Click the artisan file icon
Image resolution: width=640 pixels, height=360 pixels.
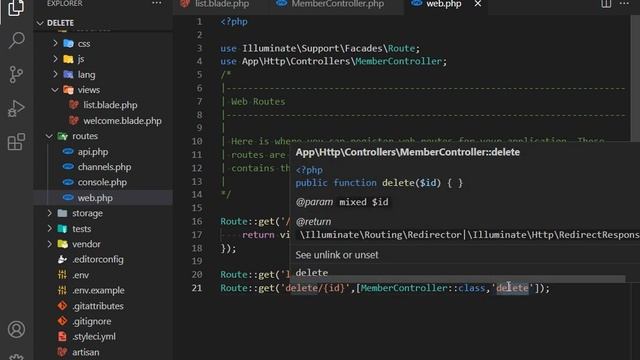point(62,352)
